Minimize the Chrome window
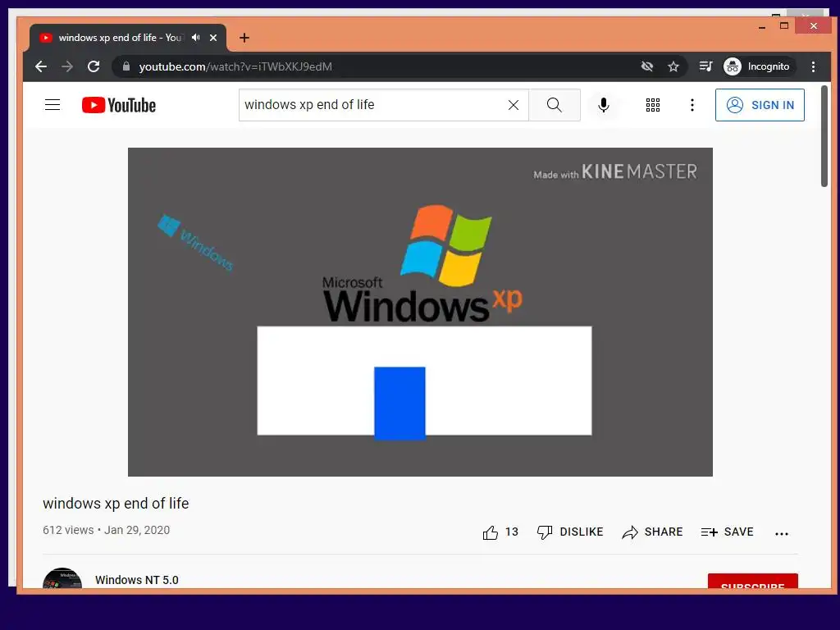Screen dimensions: 840x630 pos(762,26)
